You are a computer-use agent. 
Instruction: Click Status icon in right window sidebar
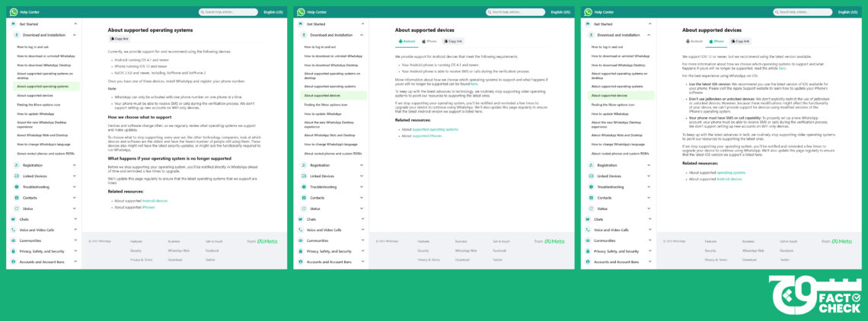[591, 208]
